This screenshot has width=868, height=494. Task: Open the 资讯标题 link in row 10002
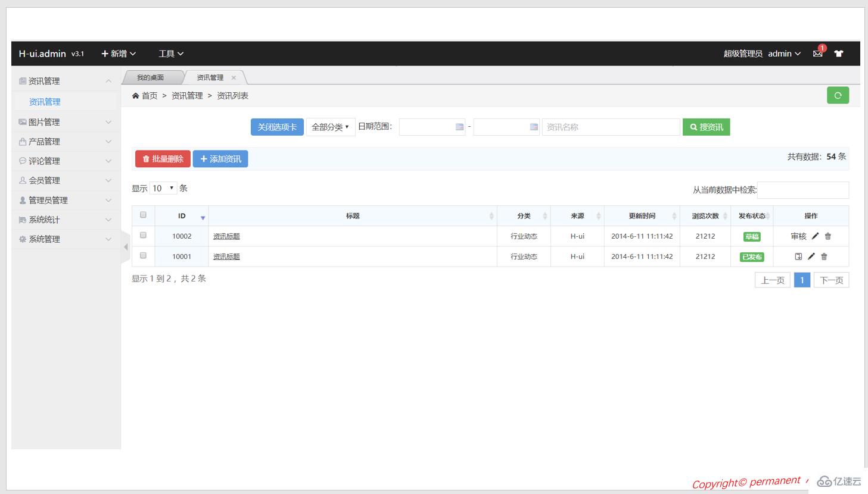[x=226, y=236]
